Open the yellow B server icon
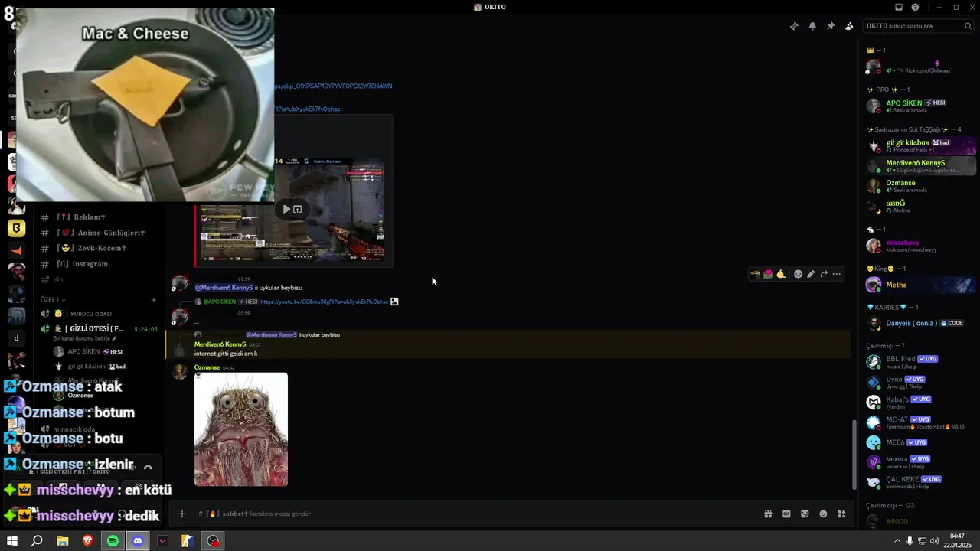The width and height of the screenshot is (980, 551). [16, 228]
